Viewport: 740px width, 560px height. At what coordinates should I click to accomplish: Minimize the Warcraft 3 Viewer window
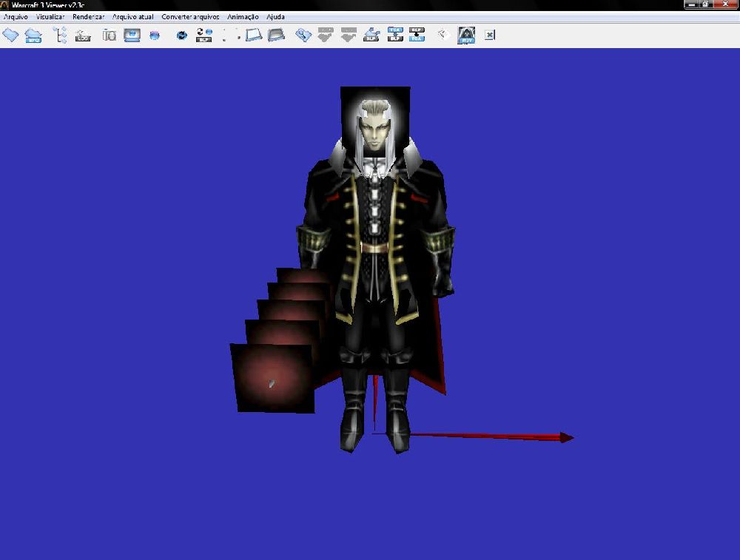point(692,4)
